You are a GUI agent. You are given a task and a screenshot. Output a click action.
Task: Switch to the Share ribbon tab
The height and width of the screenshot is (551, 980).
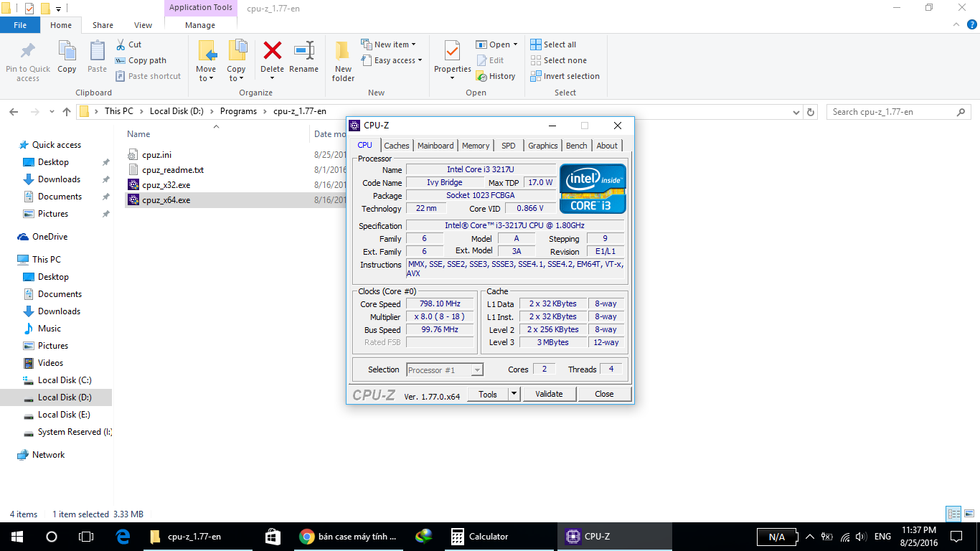103,25
